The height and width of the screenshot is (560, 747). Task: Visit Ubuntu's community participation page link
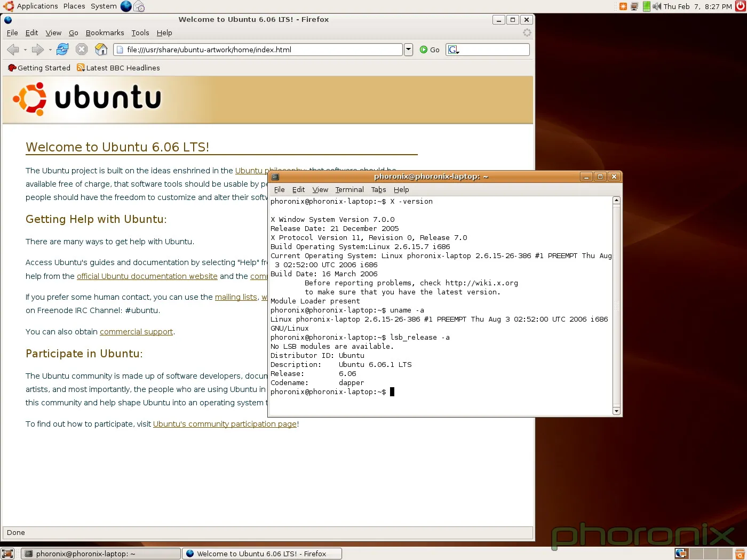click(225, 424)
